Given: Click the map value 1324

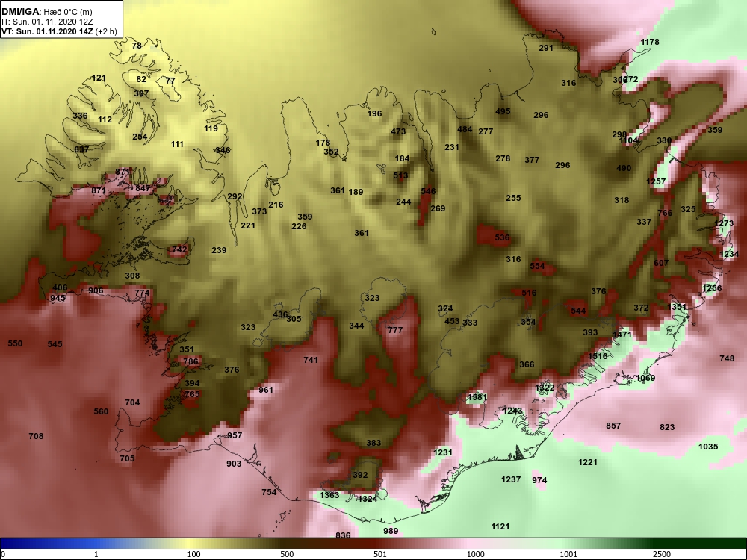Looking at the screenshot, I should tap(368, 499).
